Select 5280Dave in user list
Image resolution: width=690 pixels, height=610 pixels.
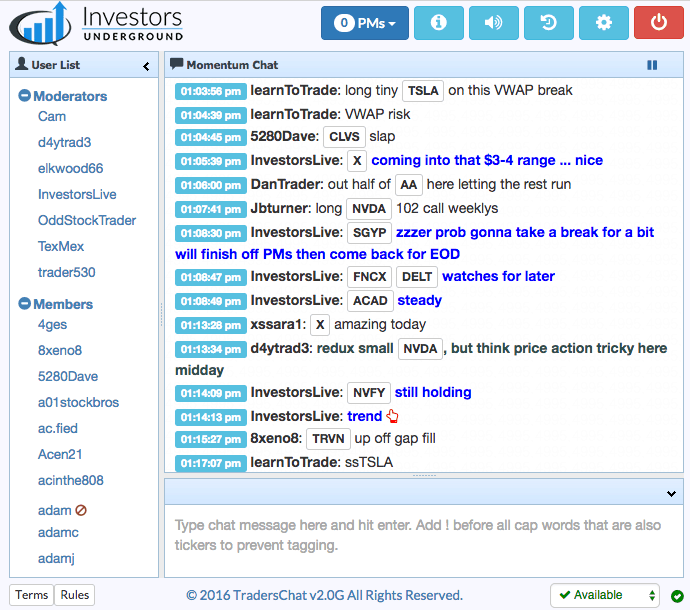tap(68, 376)
